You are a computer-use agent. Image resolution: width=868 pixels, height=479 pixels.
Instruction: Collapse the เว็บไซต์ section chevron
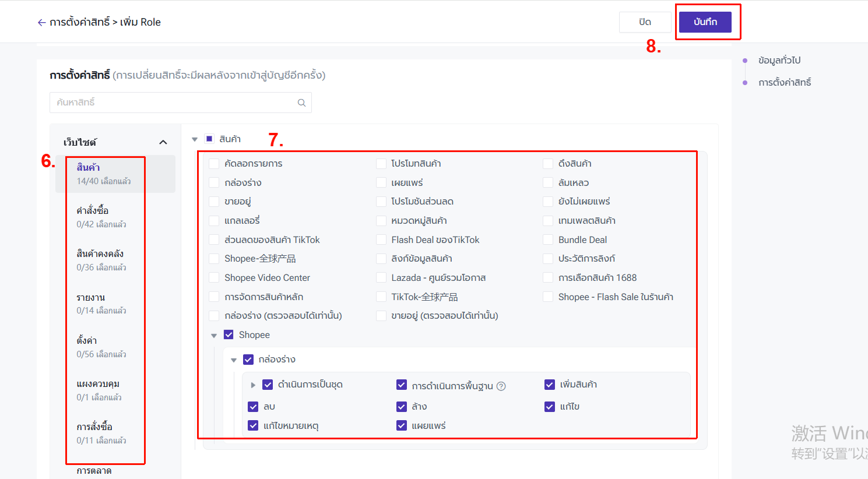163,142
